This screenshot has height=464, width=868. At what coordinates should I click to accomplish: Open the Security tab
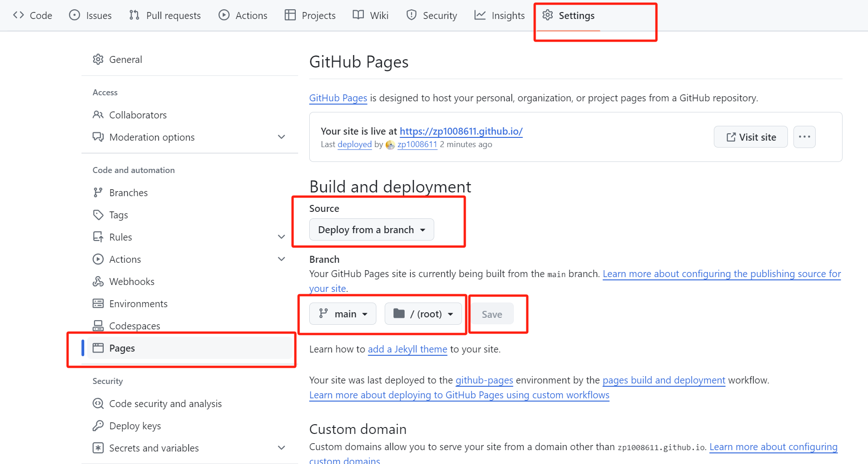coord(431,15)
